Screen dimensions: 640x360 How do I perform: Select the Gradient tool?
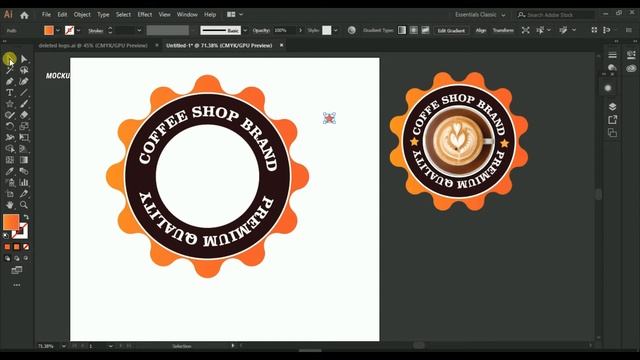pos(24,160)
